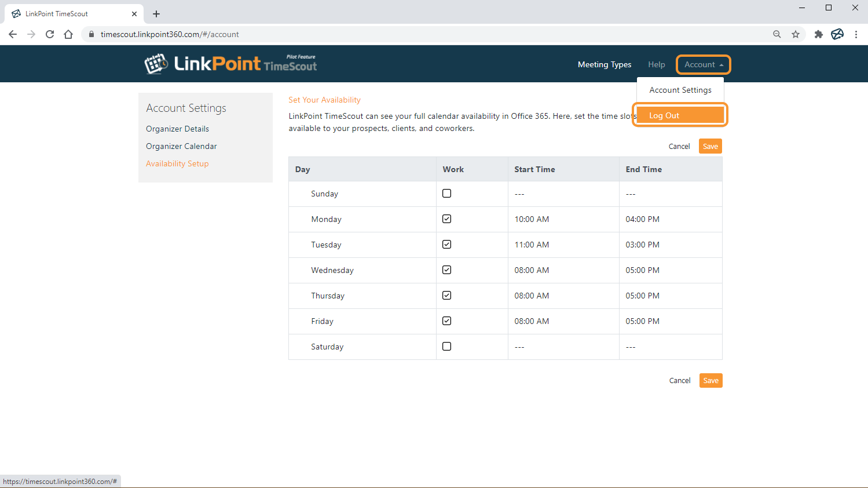The width and height of the screenshot is (868, 488).
Task: Reload the page with the refresh icon
Action: point(50,34)
